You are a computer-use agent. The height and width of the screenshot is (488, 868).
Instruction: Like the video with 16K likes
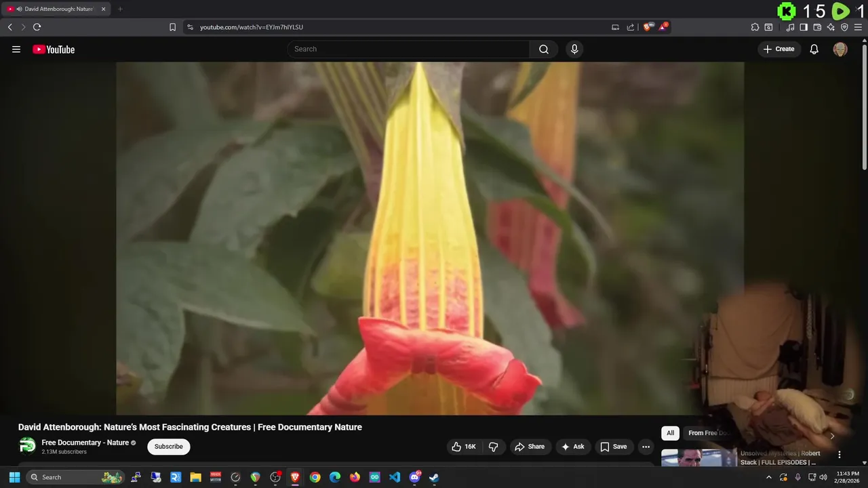pyautogui.click(x=464, y=447)
